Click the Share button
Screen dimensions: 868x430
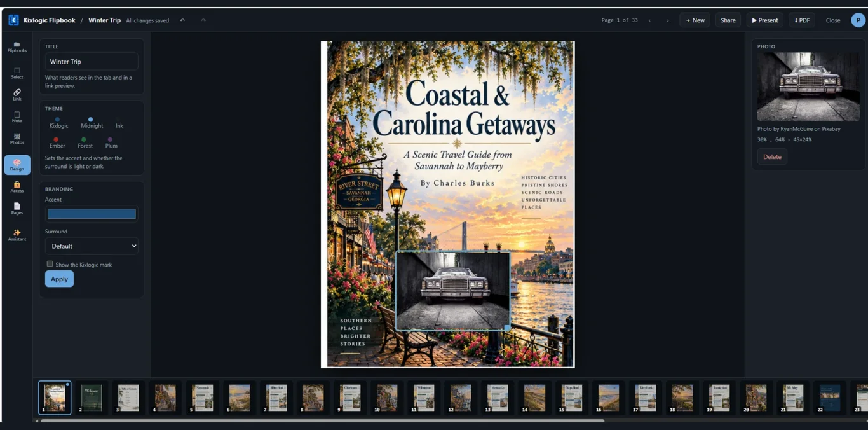pos(728,20)
